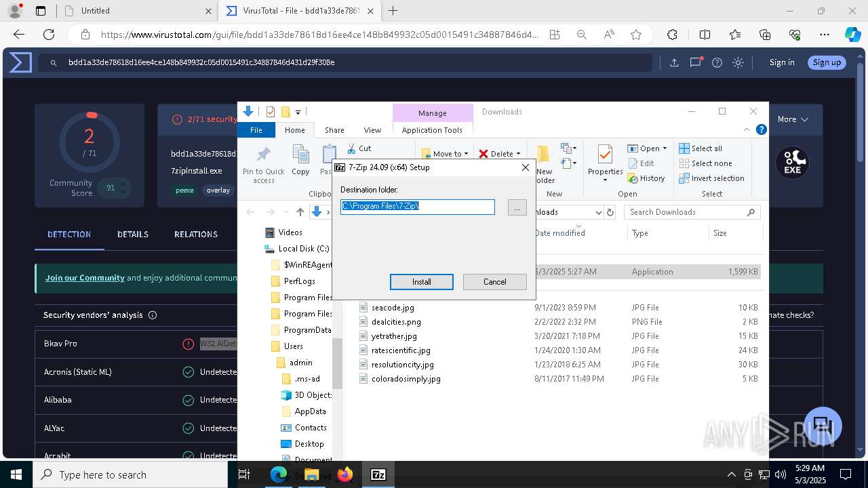The width and height of the screenshot is (868, 488).
Task: Sort by Date modified column header
Action: pos(559,233)
